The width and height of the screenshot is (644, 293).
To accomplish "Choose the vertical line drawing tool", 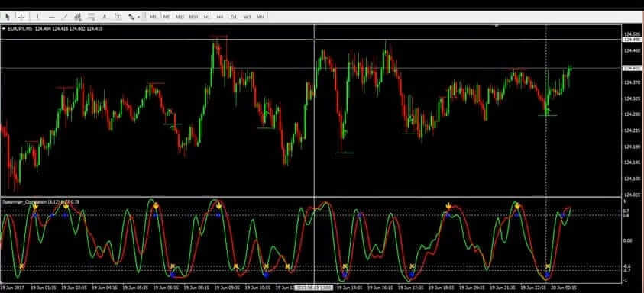I will 37,17.
